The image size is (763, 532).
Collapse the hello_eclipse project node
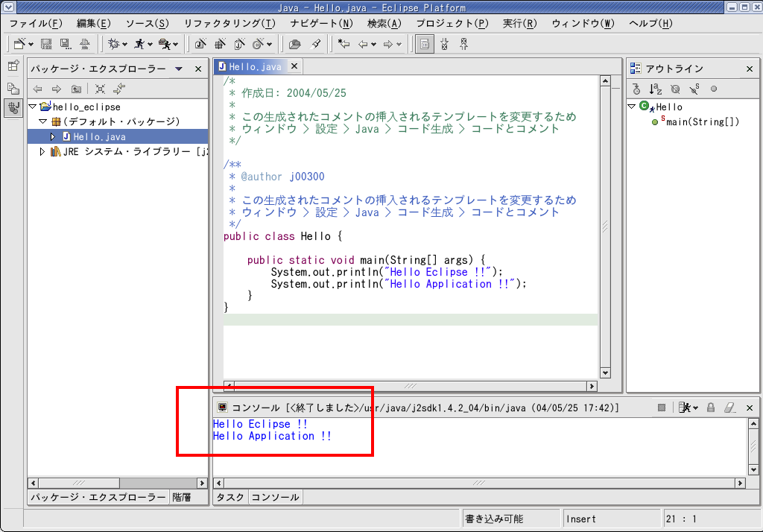[33, 107]
